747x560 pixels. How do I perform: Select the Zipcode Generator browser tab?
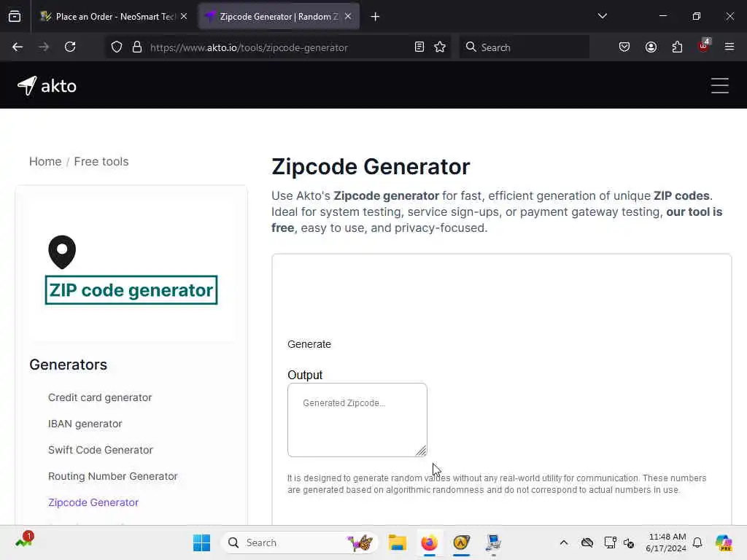point(278,17)
